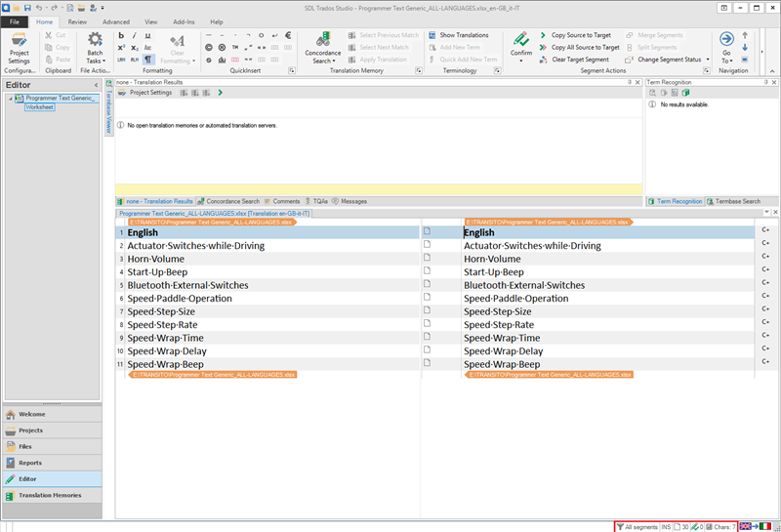Open the Translation Memories view
Image resolution: width=781 pixels, height=532 pixels.
click(x=53, y=495)
